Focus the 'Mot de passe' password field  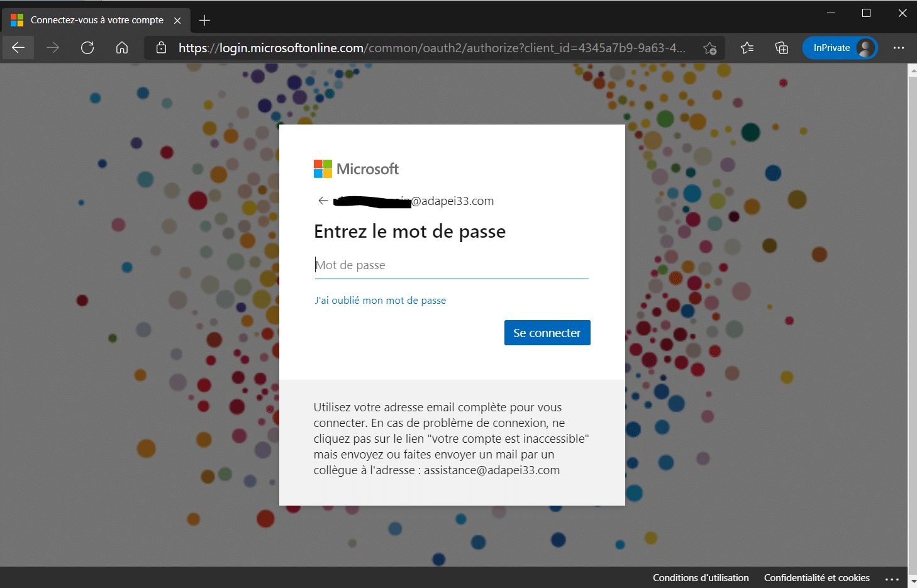click(x=452, y=265)
